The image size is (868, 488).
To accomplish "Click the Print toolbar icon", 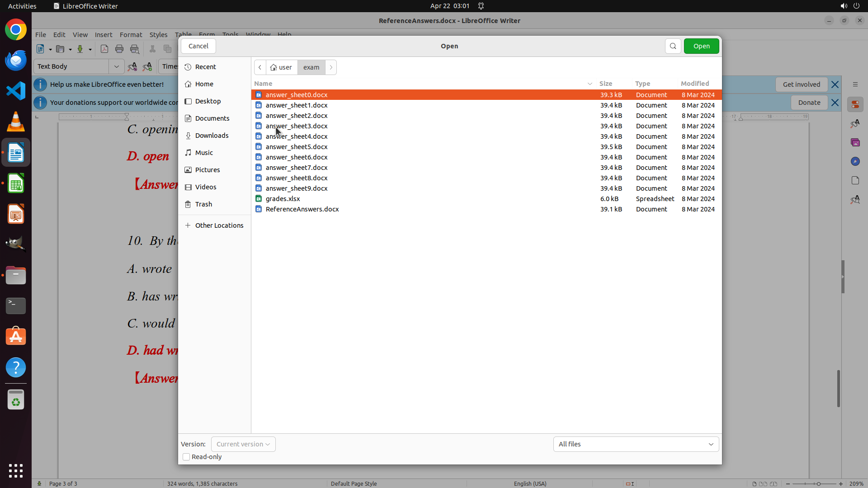I will [119, 49].
